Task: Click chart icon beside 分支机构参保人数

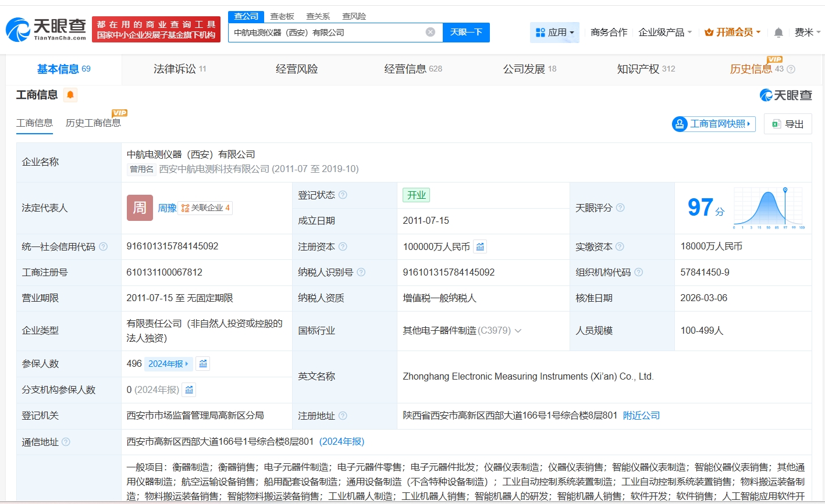Action: (x=189, y=390)
